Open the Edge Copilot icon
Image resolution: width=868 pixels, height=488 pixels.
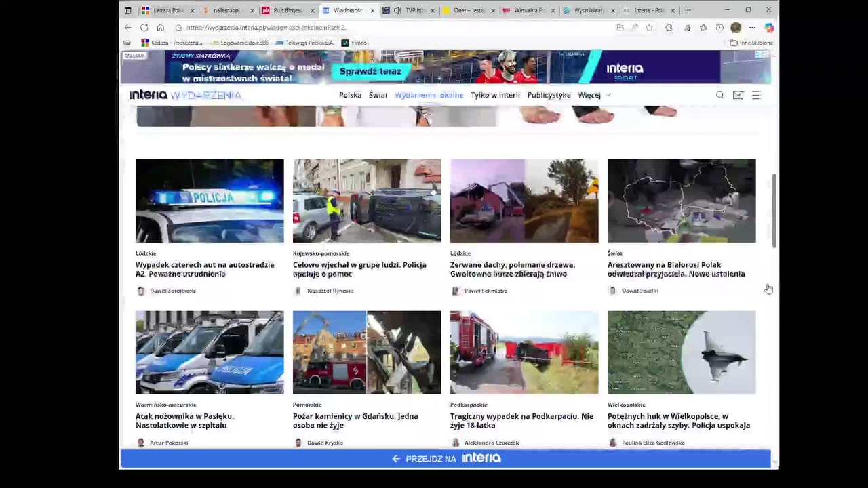[768, 28]
